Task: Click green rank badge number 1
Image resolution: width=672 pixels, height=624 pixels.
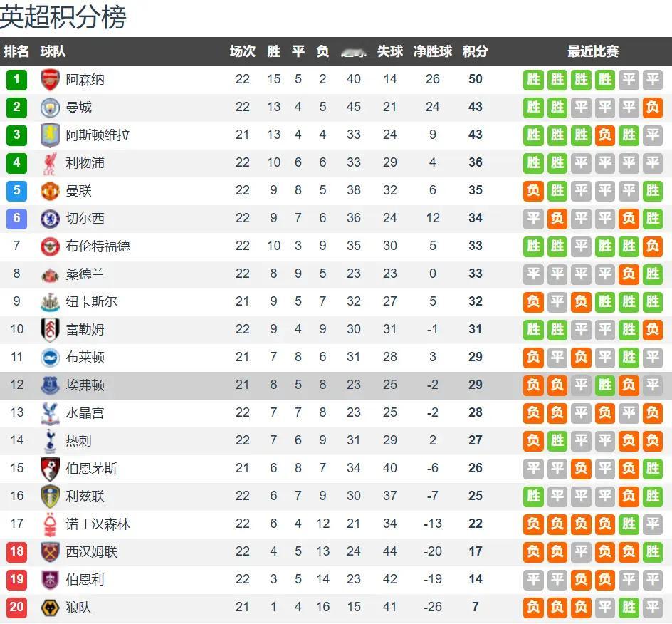Action: click(x=16, y=80)
